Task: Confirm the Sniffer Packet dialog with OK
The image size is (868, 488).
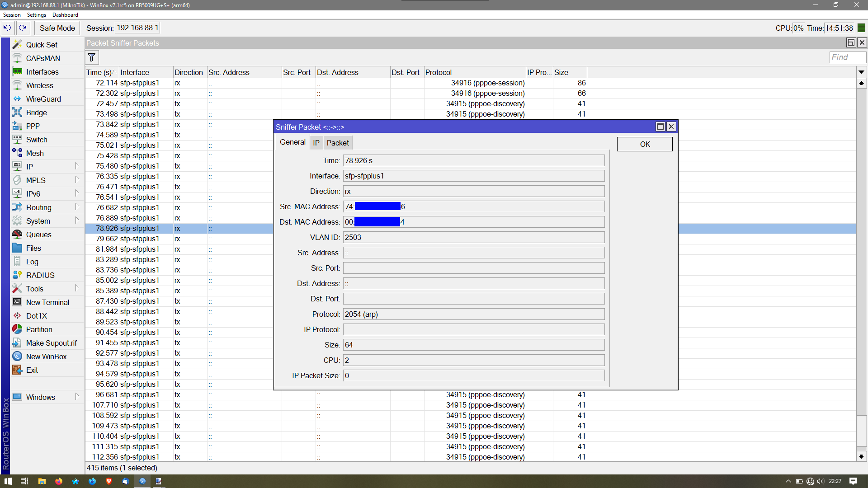Action: tap(645, 144)
